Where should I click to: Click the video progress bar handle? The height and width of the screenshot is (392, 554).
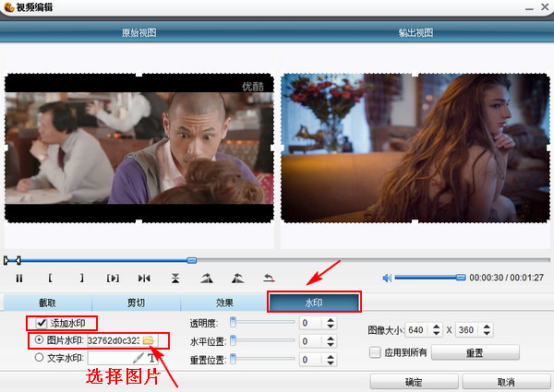point(191,260)
